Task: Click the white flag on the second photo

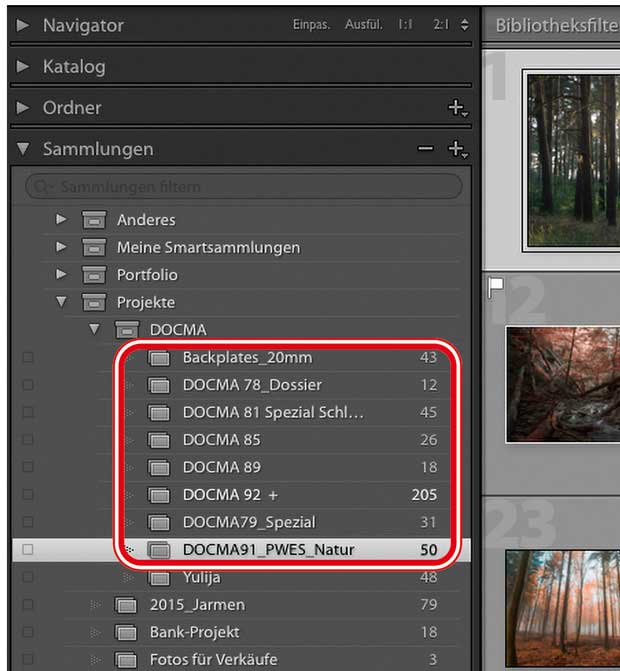Action: coord(495,287)
